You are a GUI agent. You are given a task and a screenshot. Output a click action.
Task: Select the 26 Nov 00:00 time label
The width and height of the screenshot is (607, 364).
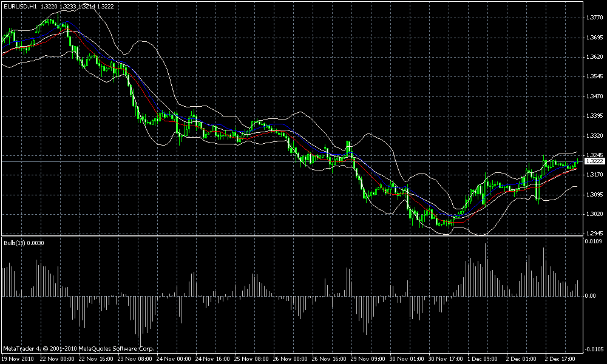click(291, 359)
